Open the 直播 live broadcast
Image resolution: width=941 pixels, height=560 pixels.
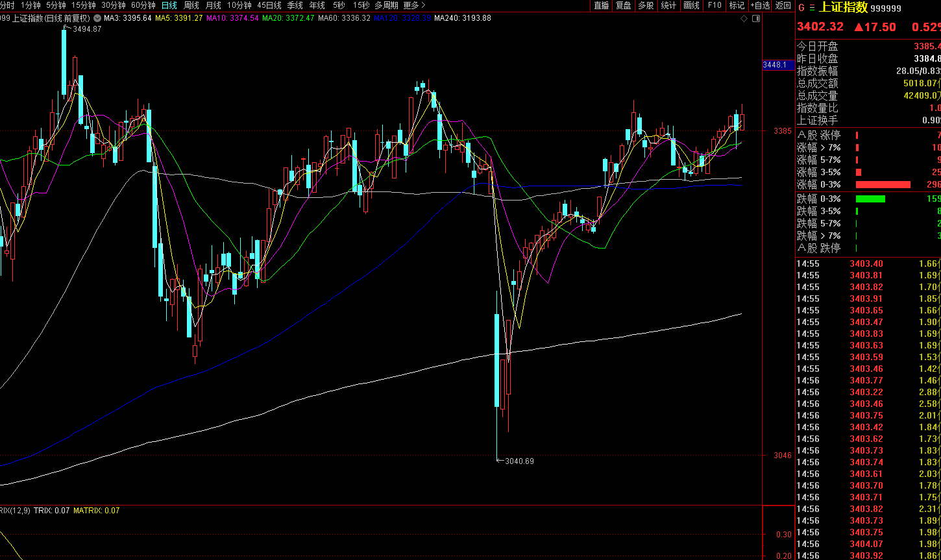pyautogui.click(x=601, y=5)
